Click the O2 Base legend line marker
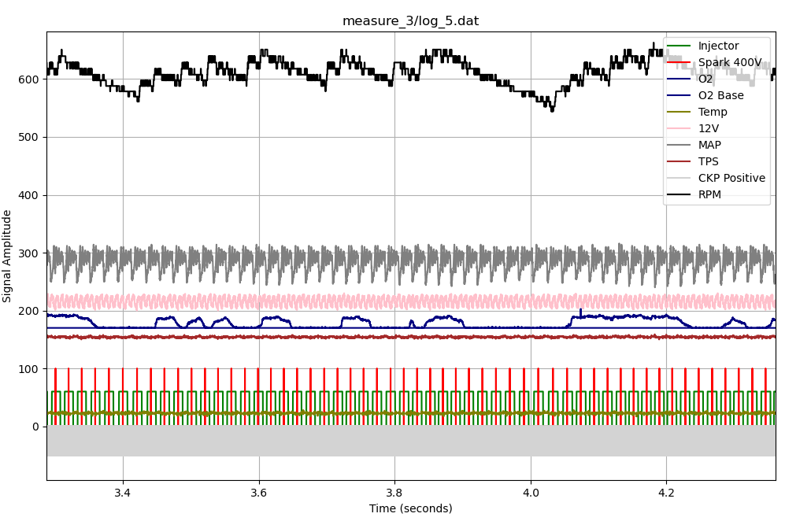The width and height of the screenshot is (785, 532). (x=679, y=94)
